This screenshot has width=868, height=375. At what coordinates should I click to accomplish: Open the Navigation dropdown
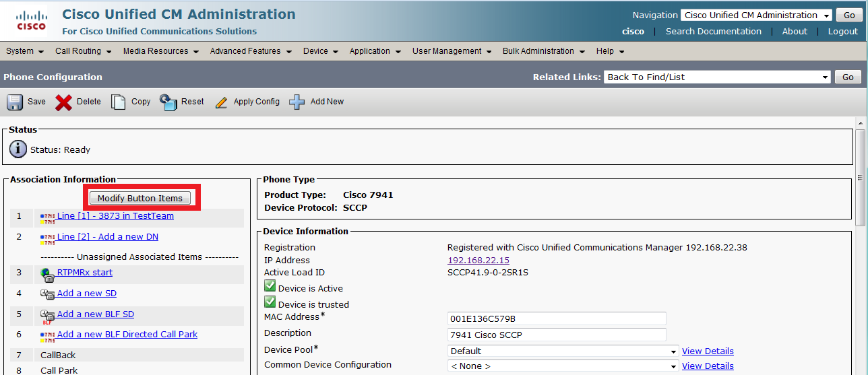(757, 15)
